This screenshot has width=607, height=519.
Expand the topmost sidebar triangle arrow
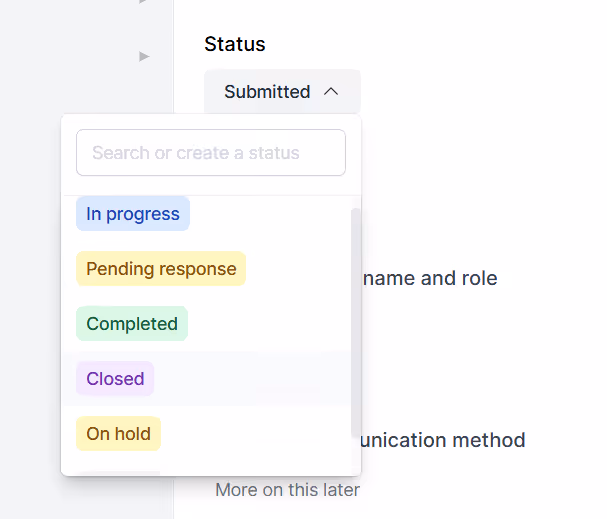point(144,2)
